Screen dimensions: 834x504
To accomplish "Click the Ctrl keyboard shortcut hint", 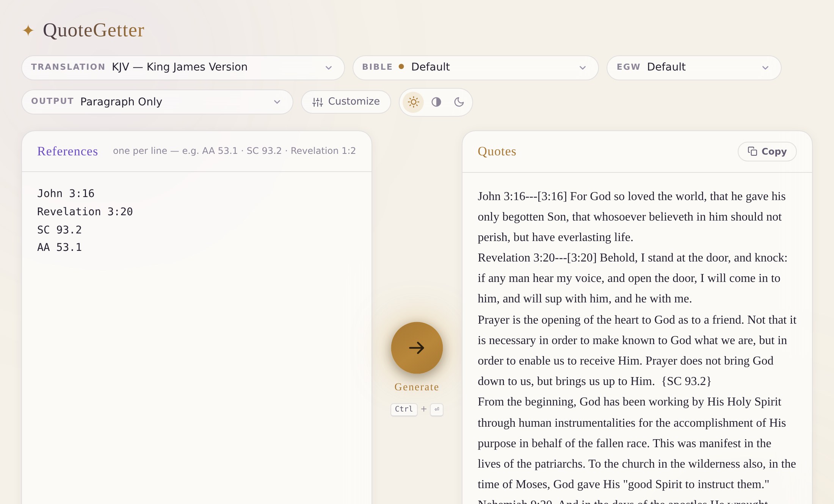I will (404, 409).
